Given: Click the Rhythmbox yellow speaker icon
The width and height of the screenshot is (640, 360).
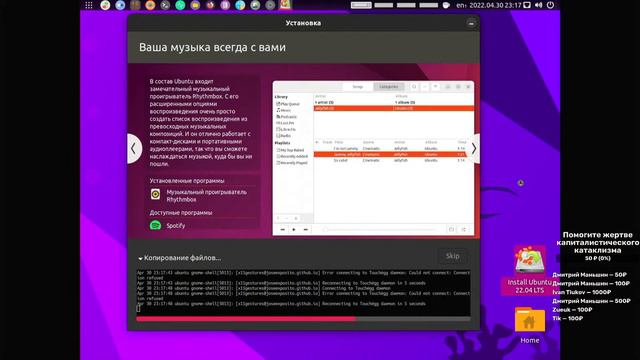Looking at the screenshot, I should tap(156, 194).
